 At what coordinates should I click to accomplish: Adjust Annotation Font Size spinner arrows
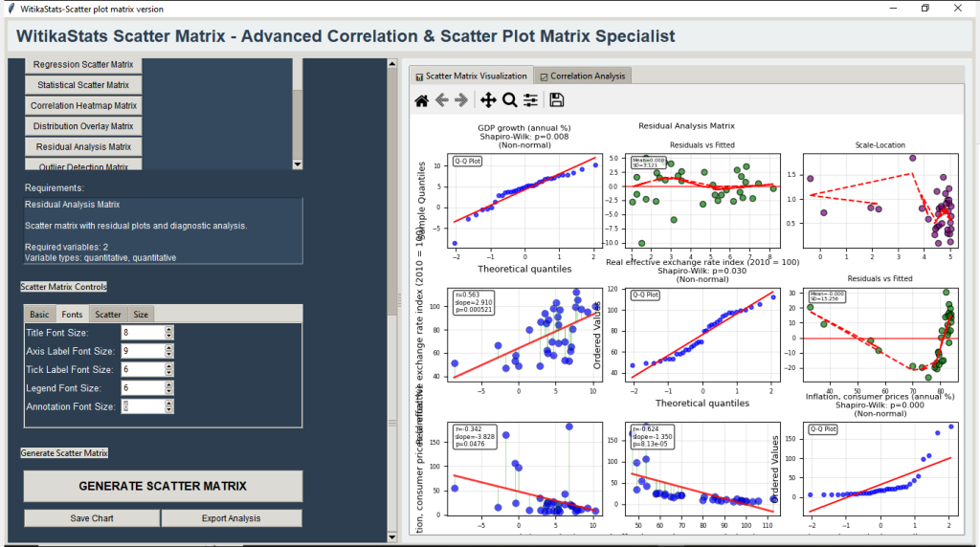[168, 405]
